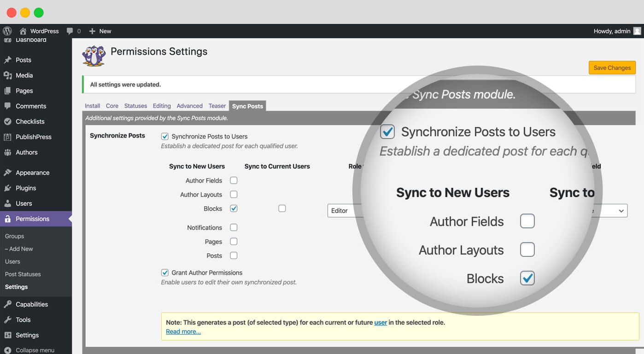The image size is (644, 354).
Task: Open Post Statuses submenu item
Action: tap(23, 274)
